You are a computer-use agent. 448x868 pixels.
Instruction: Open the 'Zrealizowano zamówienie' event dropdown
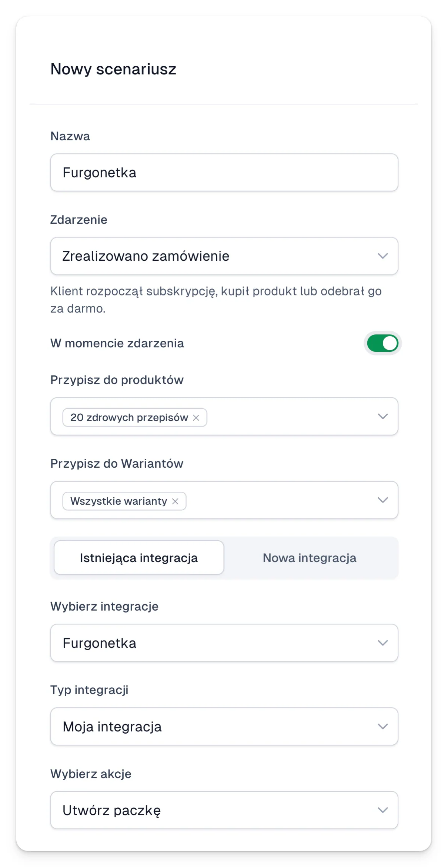(x=224, y=256)
